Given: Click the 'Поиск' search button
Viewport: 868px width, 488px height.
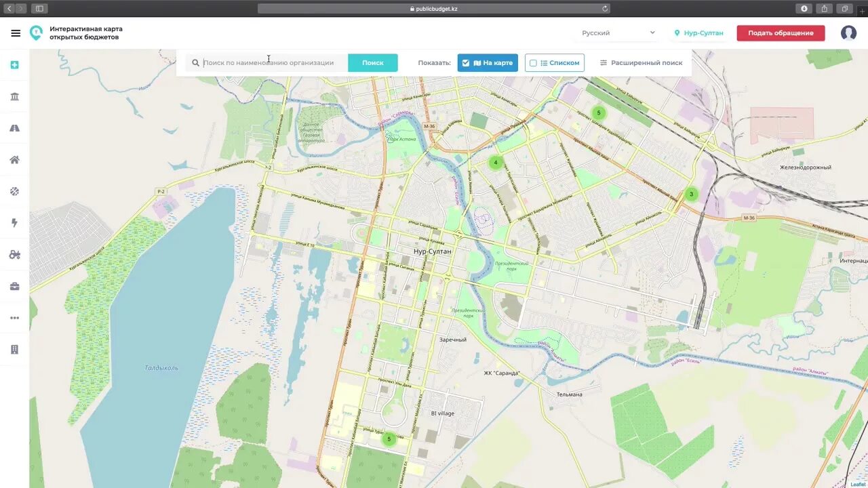Looking at the screenshot, I should pos(373,63).
